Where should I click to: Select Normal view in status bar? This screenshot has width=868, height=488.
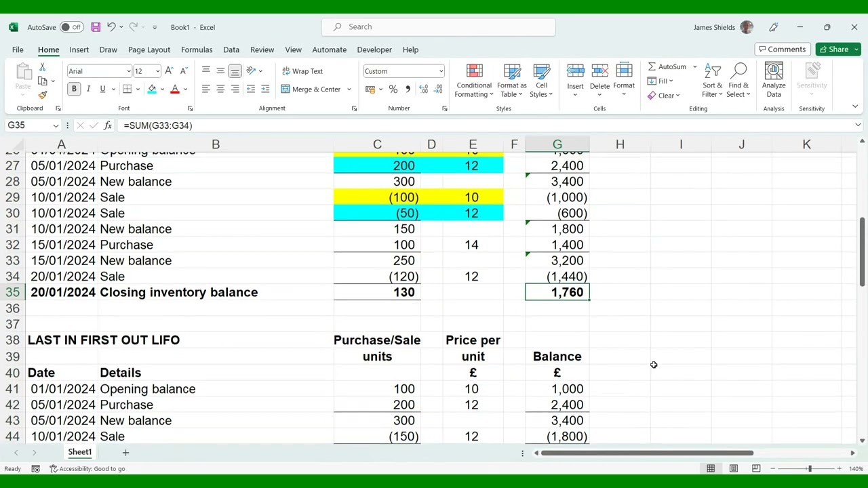click(711, 468)
